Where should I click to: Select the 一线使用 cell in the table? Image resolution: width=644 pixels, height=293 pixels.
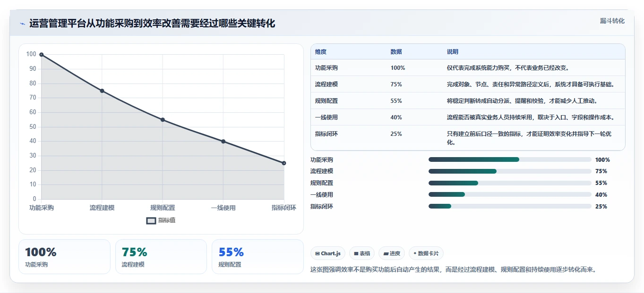pos(326,117)
